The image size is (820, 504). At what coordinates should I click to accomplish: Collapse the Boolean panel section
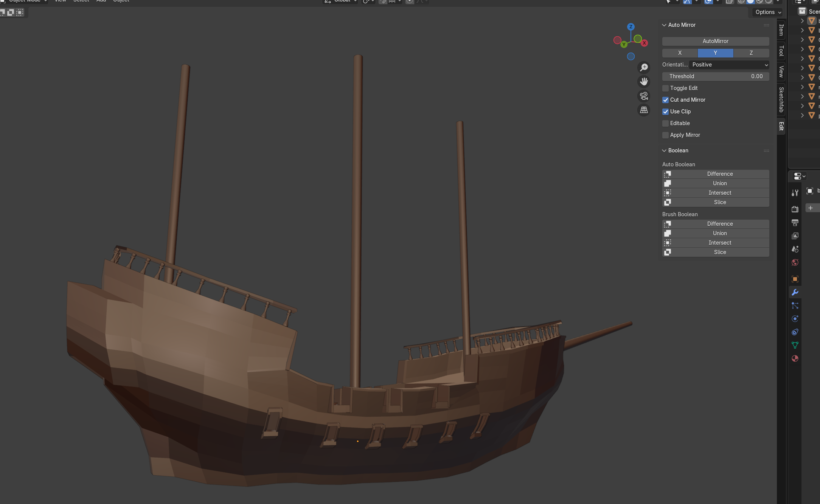(x=664, y=150)
